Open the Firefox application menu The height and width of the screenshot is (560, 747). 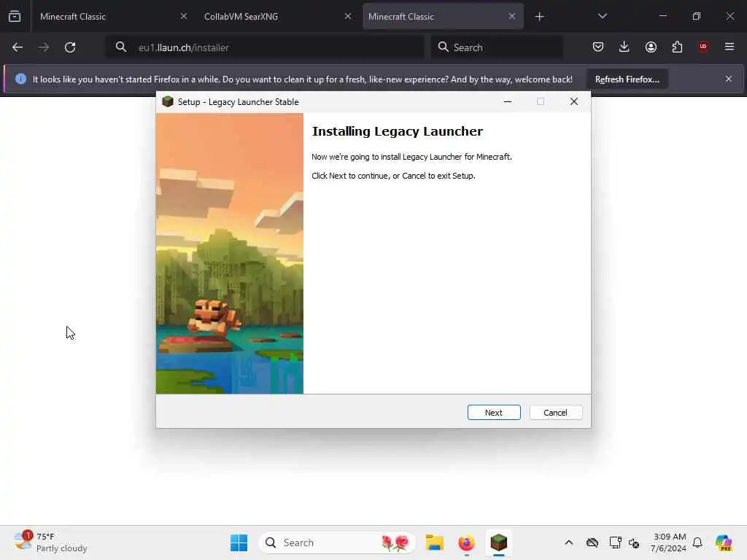point(729,47)
